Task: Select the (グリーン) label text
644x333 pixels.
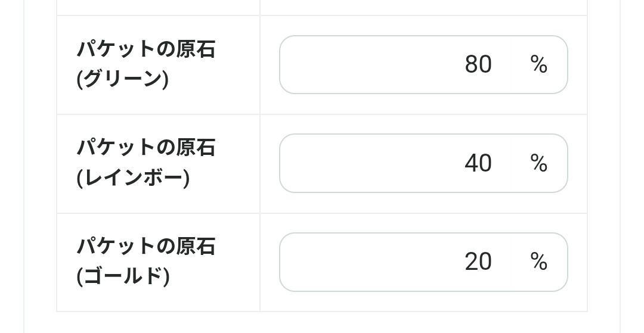Action: [122, 79]
